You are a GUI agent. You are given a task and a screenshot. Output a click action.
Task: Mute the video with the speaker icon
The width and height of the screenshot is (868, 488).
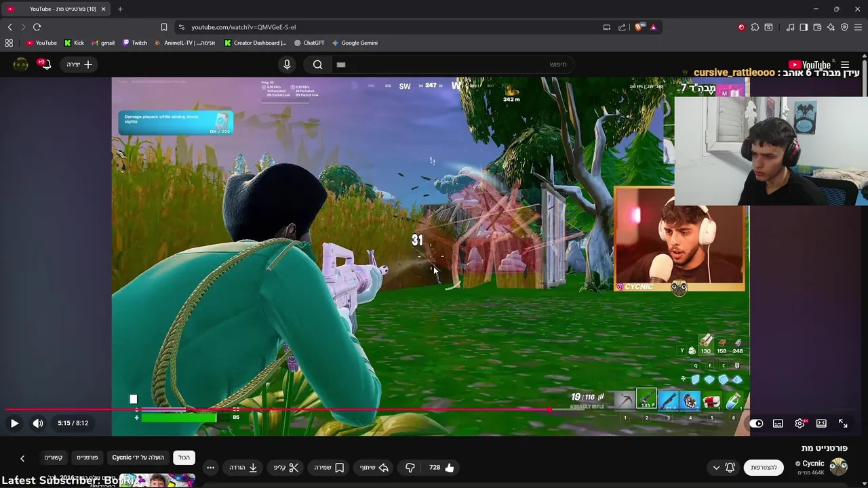(x=38, y=423)
